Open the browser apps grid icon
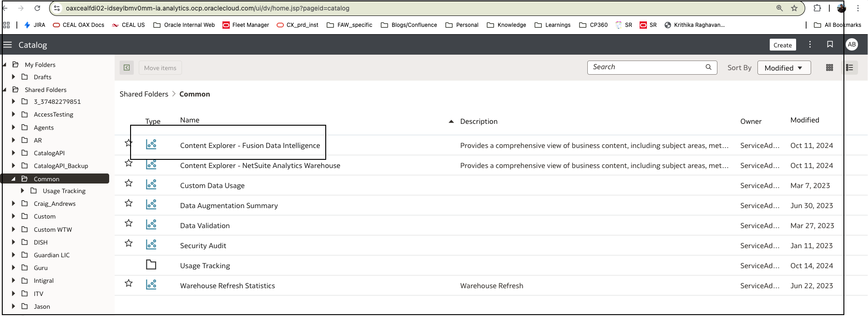The image size is (868, 316). (6, 25)
